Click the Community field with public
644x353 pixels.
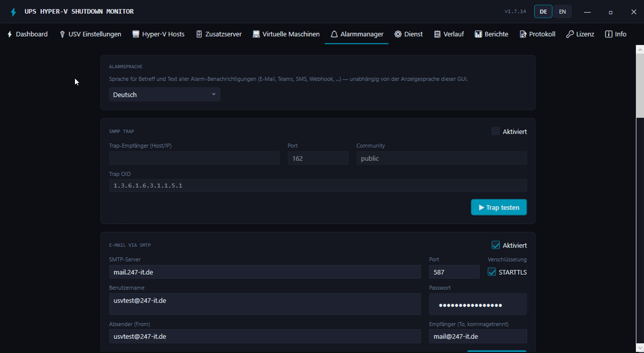coord(441,158)
